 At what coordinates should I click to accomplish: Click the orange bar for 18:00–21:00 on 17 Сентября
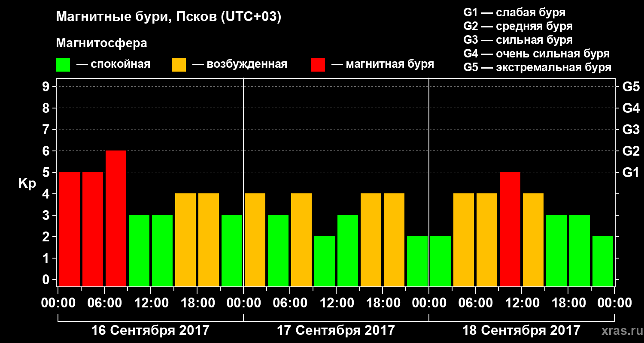(394, 240)
